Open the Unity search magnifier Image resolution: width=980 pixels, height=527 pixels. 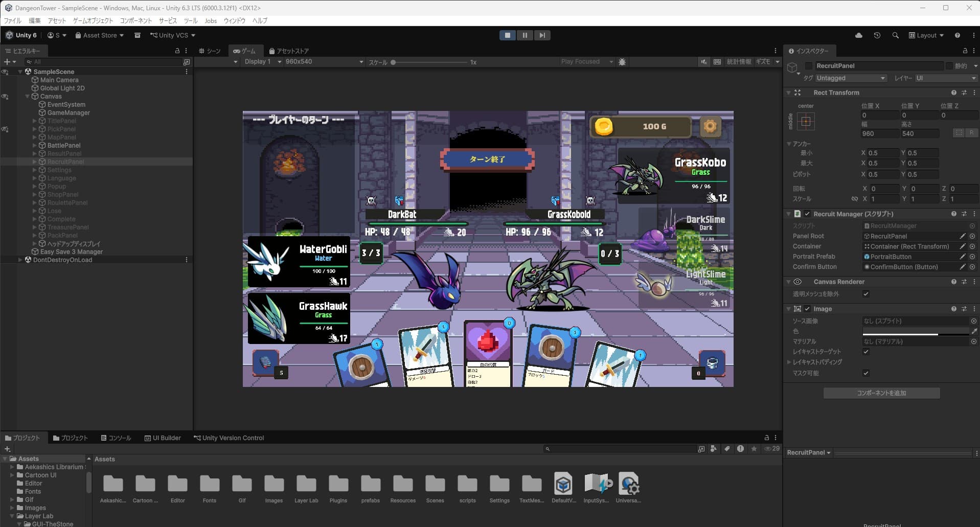point(895,35)
